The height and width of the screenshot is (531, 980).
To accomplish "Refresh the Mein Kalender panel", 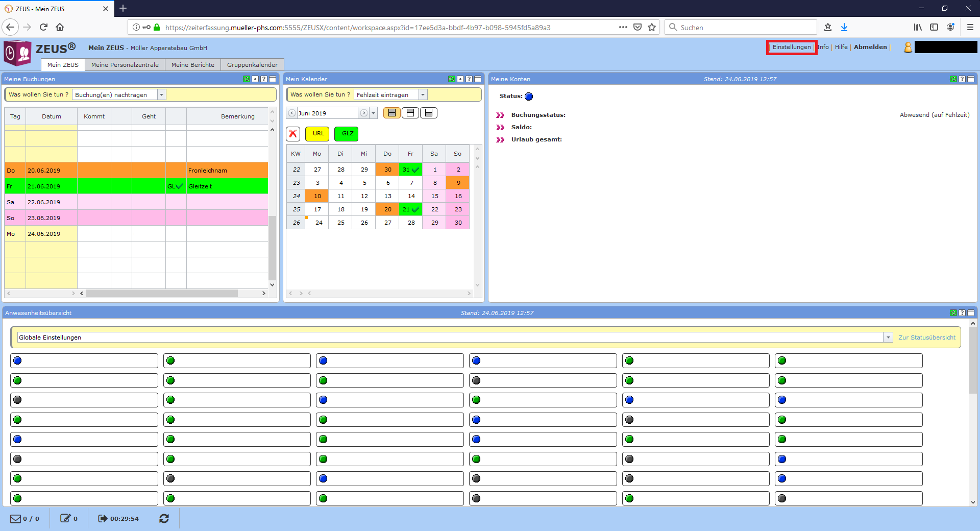I will tap(451, 79).
